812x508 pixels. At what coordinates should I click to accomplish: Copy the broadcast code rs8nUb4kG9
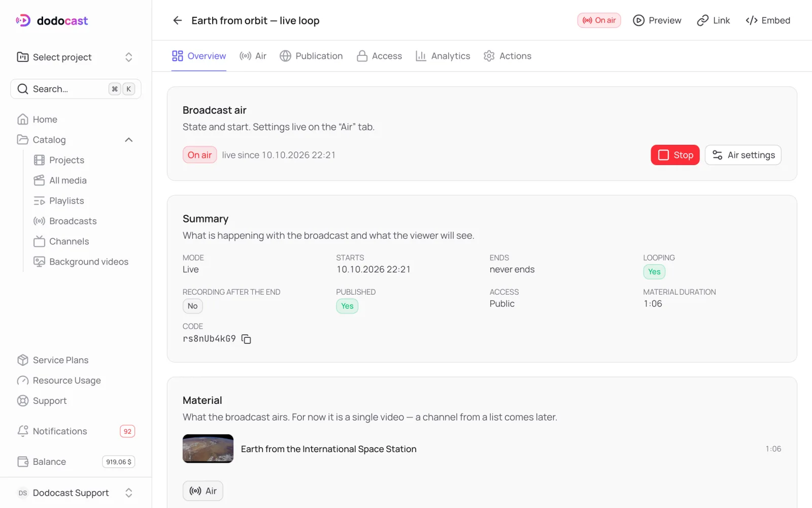point(246,339)
